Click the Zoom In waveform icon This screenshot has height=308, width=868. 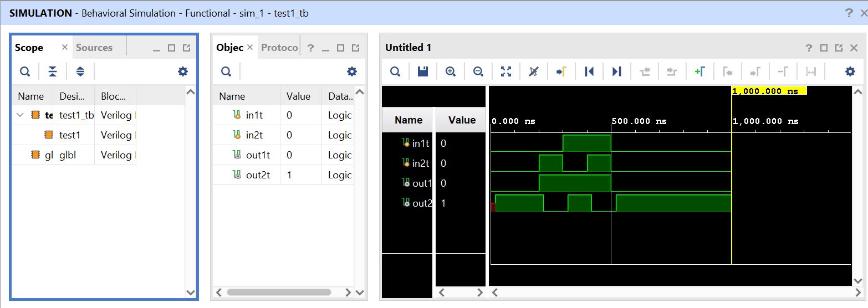coord(451,71)
